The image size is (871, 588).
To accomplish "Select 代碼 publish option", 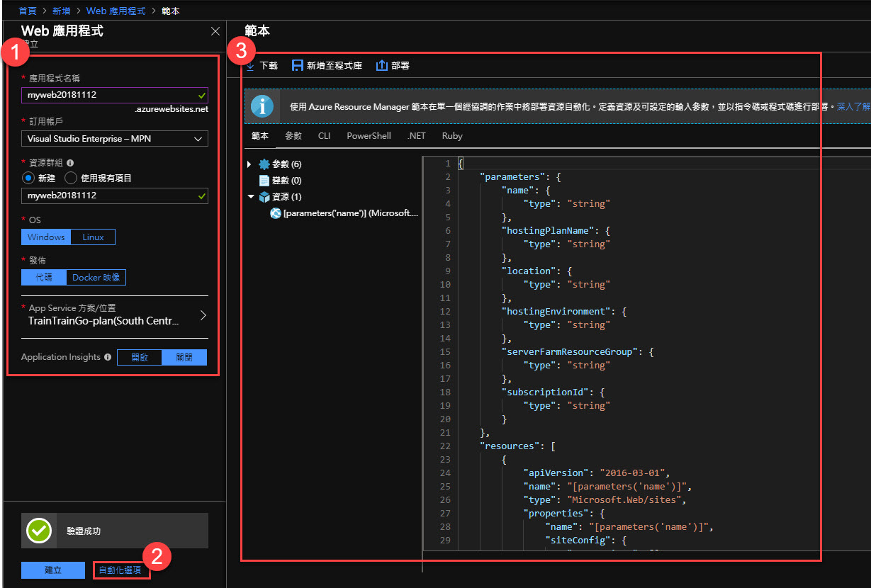I will pos(44,278).
